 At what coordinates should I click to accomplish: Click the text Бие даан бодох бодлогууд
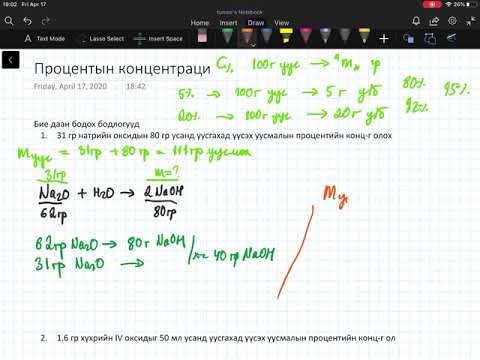[87, 124]
